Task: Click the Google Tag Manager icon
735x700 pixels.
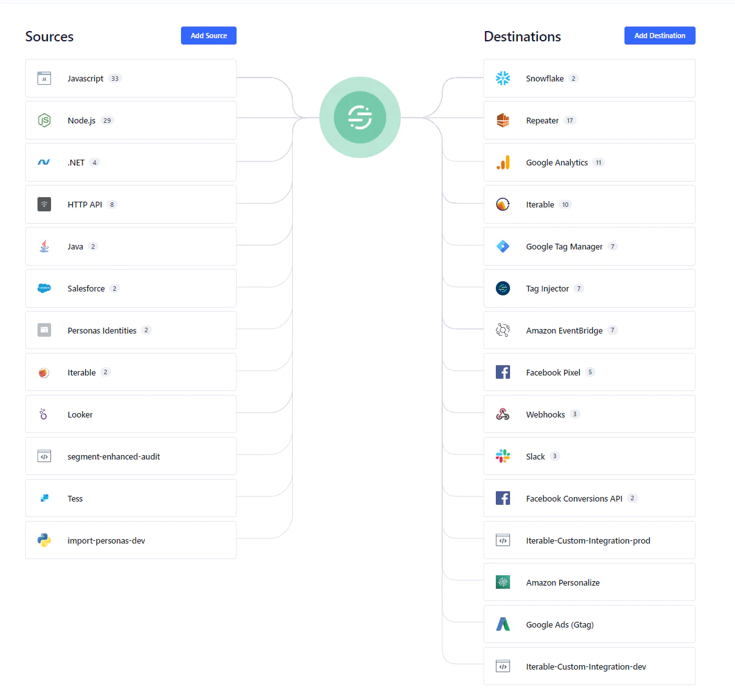Action: tap(503, 246)
